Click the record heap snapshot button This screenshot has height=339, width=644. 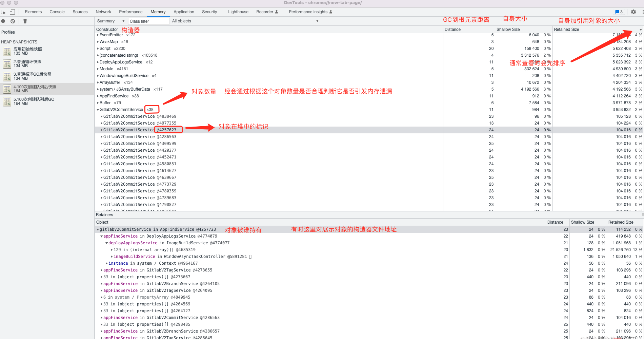tap(3, 21)
